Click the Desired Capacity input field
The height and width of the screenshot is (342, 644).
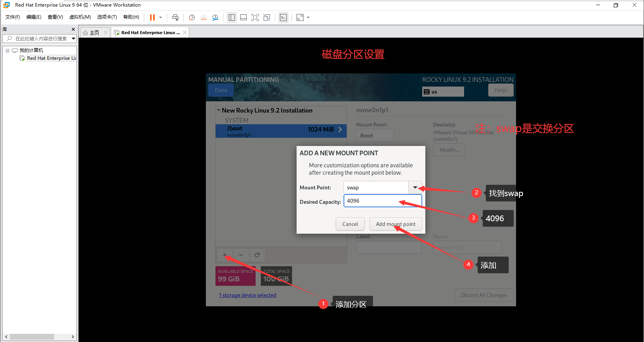click(x=383, y=201)
